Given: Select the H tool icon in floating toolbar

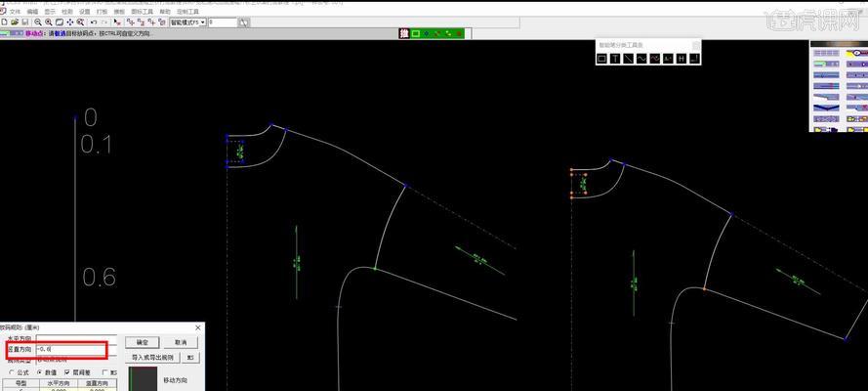Looking at the screenshot, I should 682,58.
